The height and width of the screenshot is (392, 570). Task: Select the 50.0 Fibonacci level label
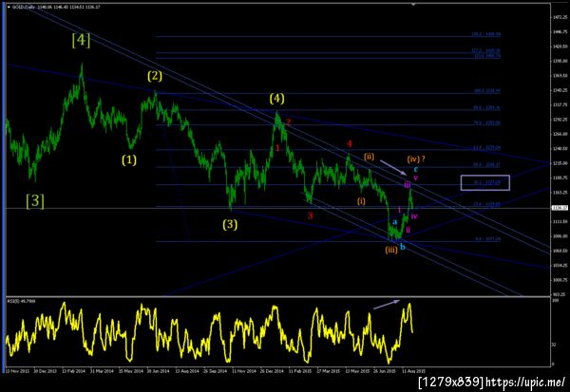486,164
